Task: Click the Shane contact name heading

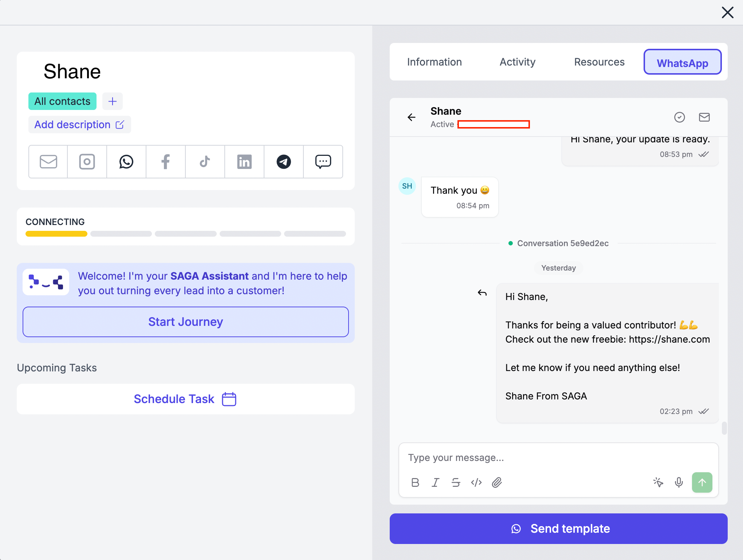Action: [72, 71]
